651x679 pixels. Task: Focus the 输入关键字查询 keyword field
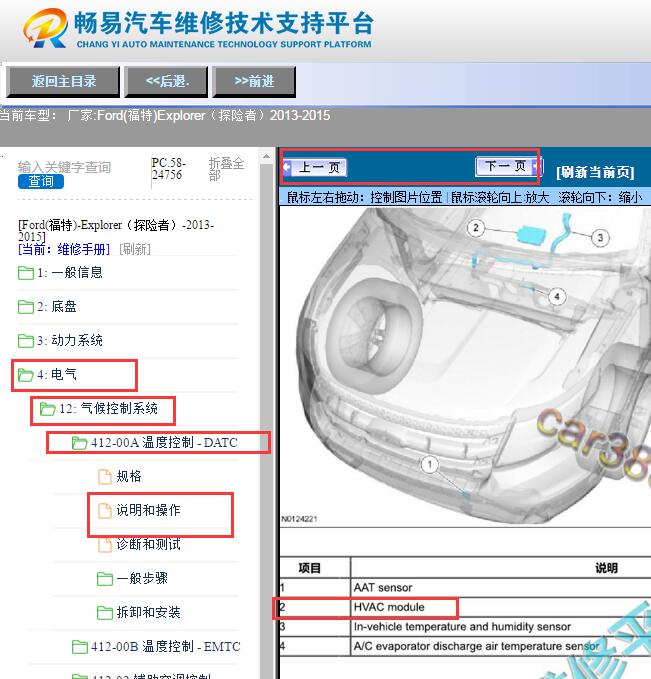tap(65, 167)
